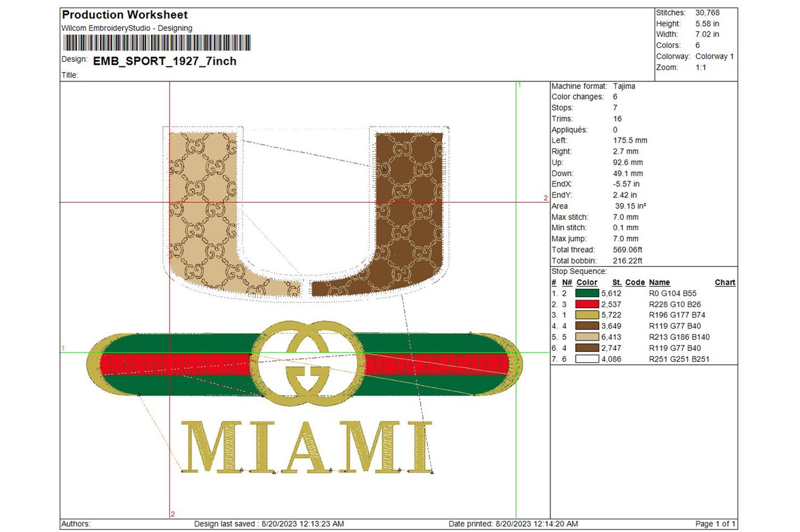Click the 'Color changes:' label

pyautogui.click(x=578, y=97)
